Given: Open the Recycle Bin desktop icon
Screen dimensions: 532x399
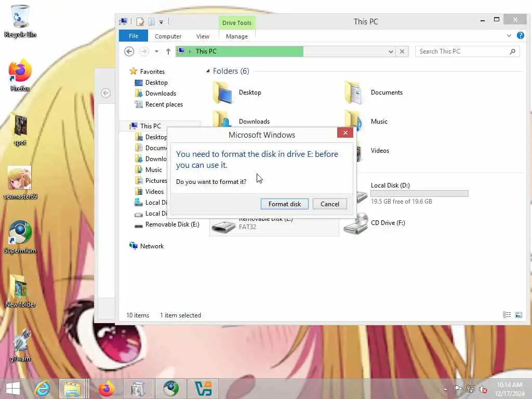Looking at the screenshot, I should pyautogui.click(x=20, y=21).
